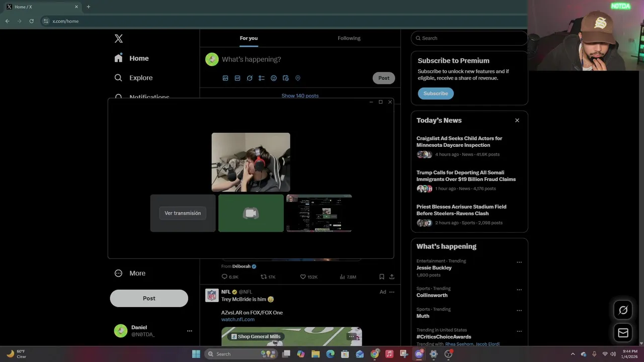The image size is (644, 362).
Task: Switch to the Following tab
Action: [x=349, y=38]
